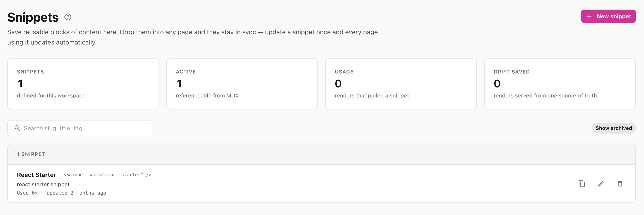
Task: Click the Drift Saved stat card
Action: click(x=560, y=84)
